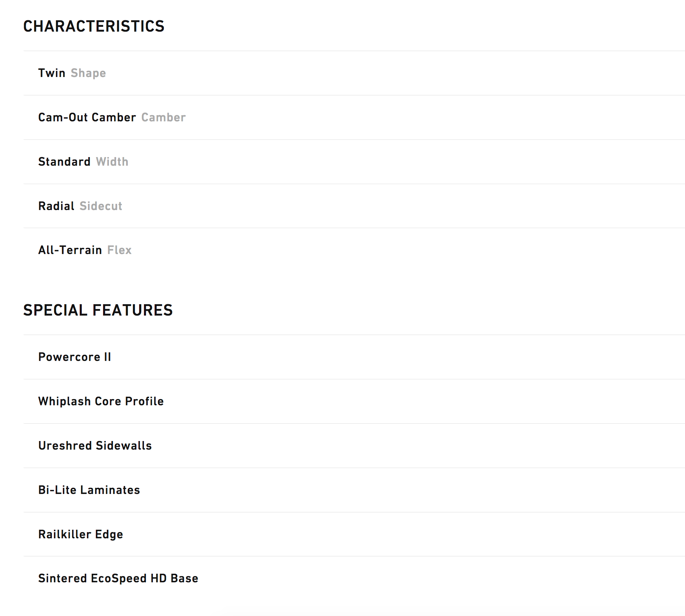
Task: Open the Bi-Lite Laminates feature
Action: 89,490
